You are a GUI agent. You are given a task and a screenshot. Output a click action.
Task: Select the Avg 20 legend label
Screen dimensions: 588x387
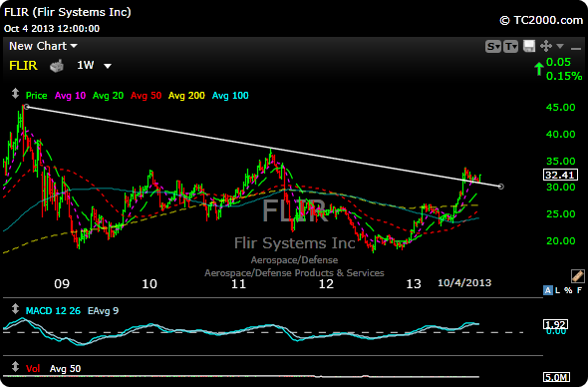coord(108,96)
